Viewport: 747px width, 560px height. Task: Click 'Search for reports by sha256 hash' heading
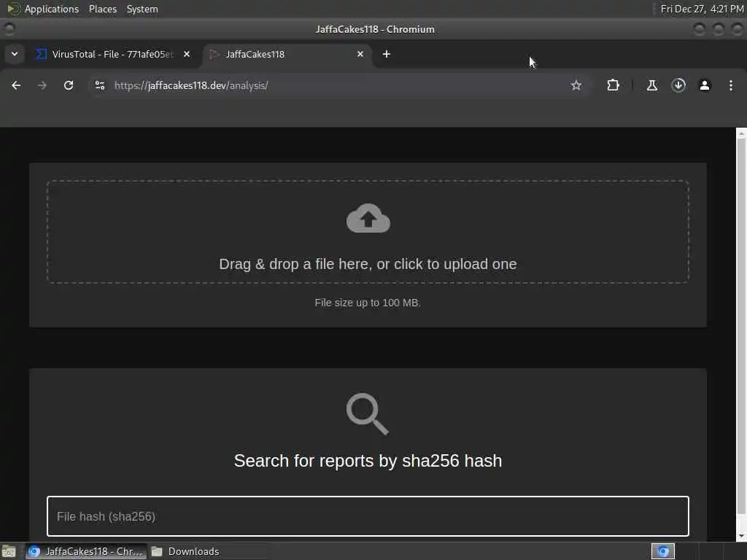click(368, 461)
